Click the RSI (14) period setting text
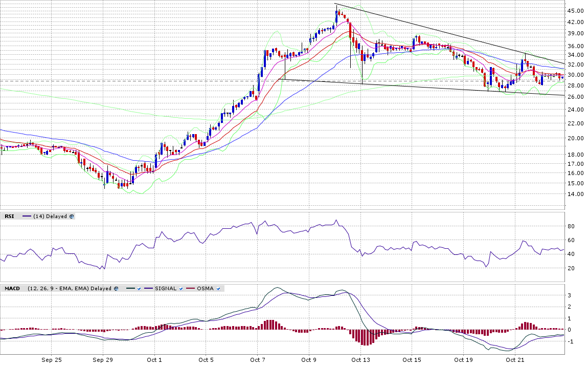 tap(38, 217)
